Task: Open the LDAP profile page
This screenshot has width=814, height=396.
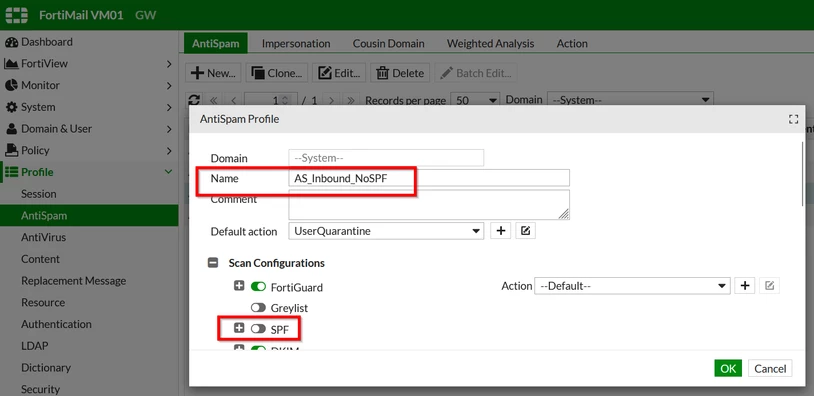Action: (x=34, y=346)
